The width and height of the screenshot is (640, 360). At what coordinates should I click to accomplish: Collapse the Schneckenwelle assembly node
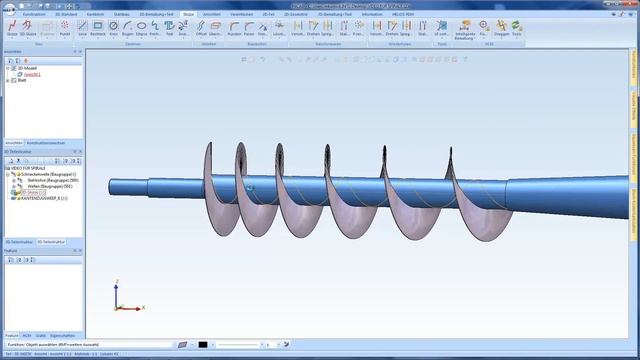coord(8,174)
